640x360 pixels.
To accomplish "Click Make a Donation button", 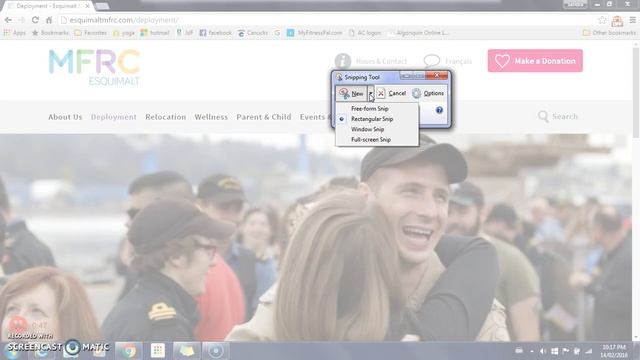I will [x=535, y=61].
